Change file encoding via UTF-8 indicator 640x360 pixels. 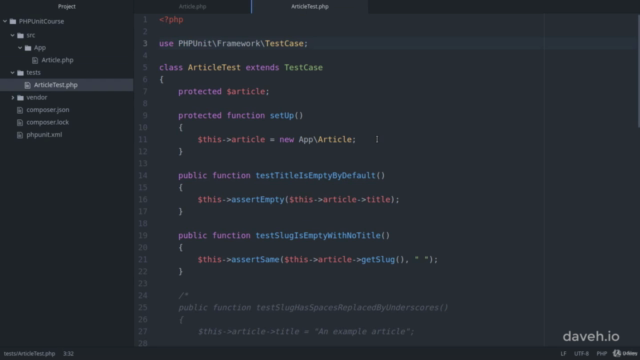pos(581,353)
